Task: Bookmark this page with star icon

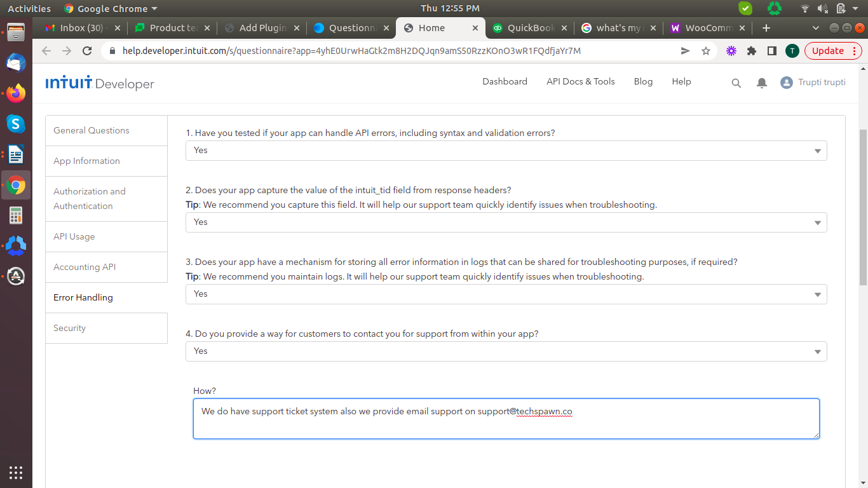Action: (x=705, y=51)
